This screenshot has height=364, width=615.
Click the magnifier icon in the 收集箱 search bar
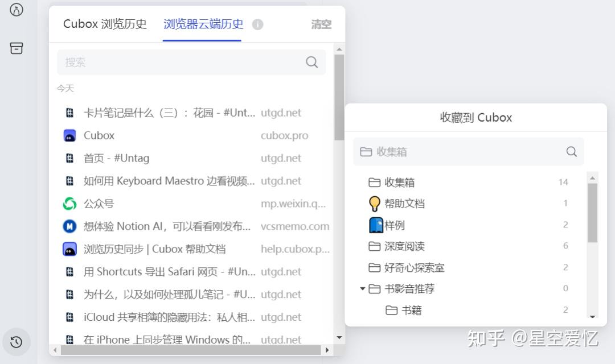click(571, 152)
